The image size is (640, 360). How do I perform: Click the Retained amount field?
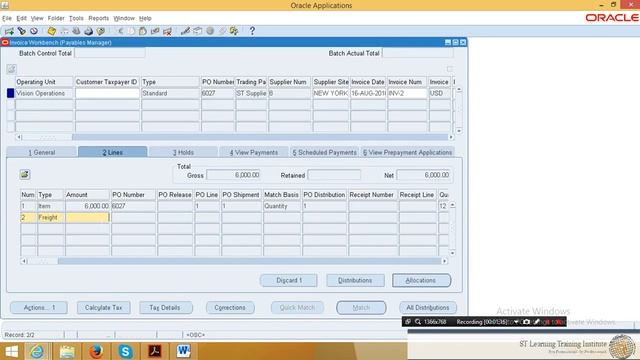coord(334,175)
